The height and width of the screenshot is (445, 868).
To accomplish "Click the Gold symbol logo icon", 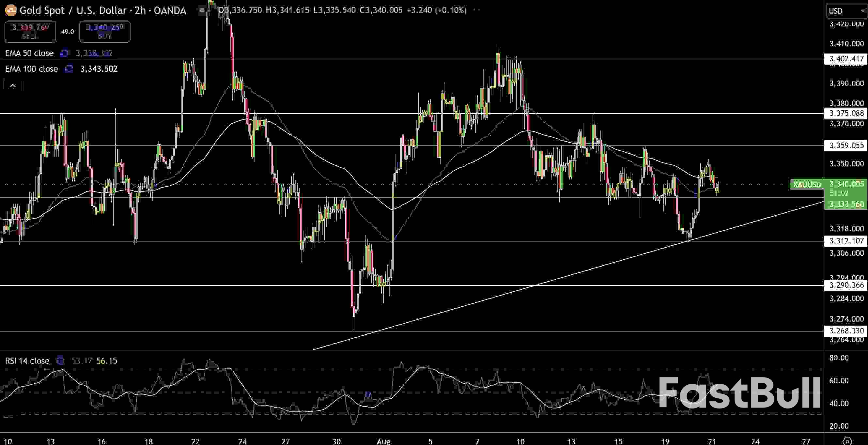I will (x=10, y=10).
